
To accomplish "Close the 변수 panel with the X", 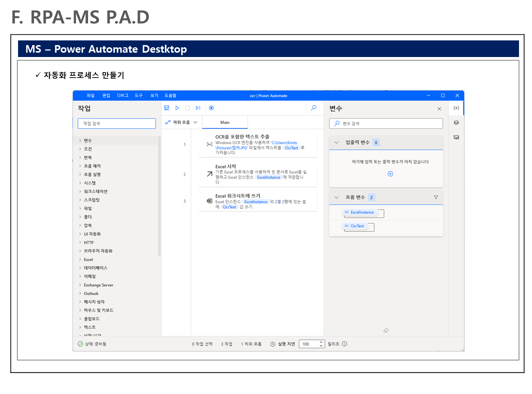I will (x=439, y=109).
